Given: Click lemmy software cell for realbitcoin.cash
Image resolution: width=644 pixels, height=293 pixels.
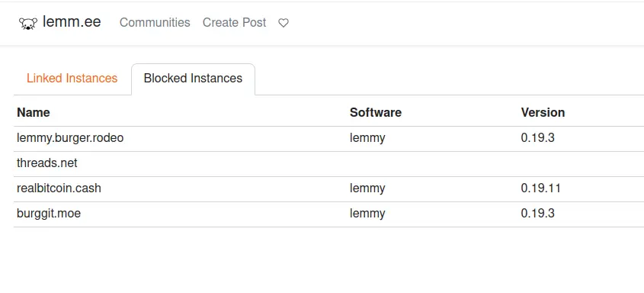Looking at the screenshot, I should point(367,188).
